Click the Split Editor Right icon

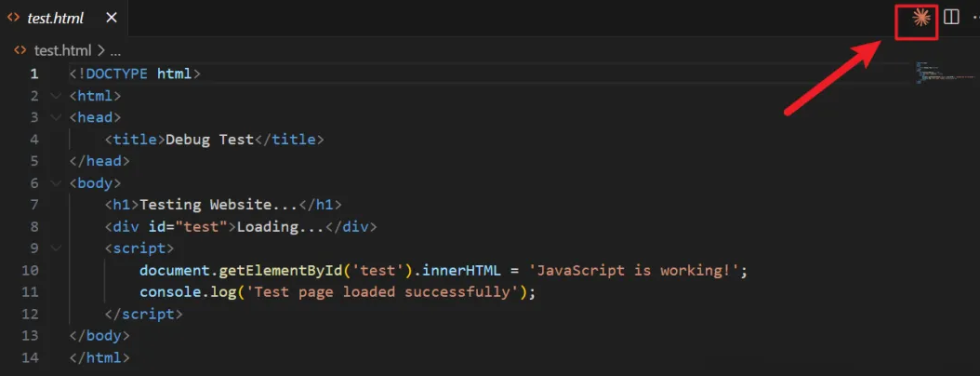[951, 17]
